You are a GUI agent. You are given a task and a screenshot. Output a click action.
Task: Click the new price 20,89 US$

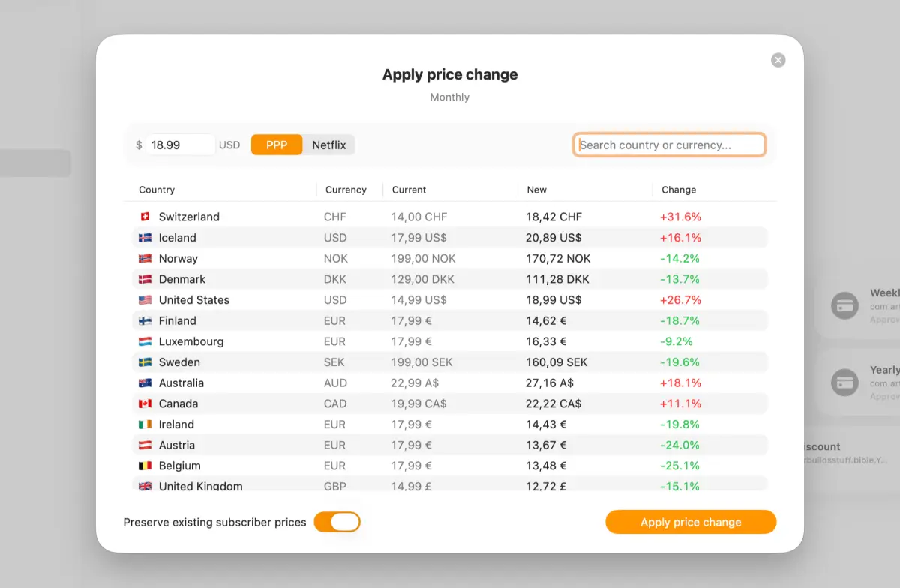click(553, 238)
